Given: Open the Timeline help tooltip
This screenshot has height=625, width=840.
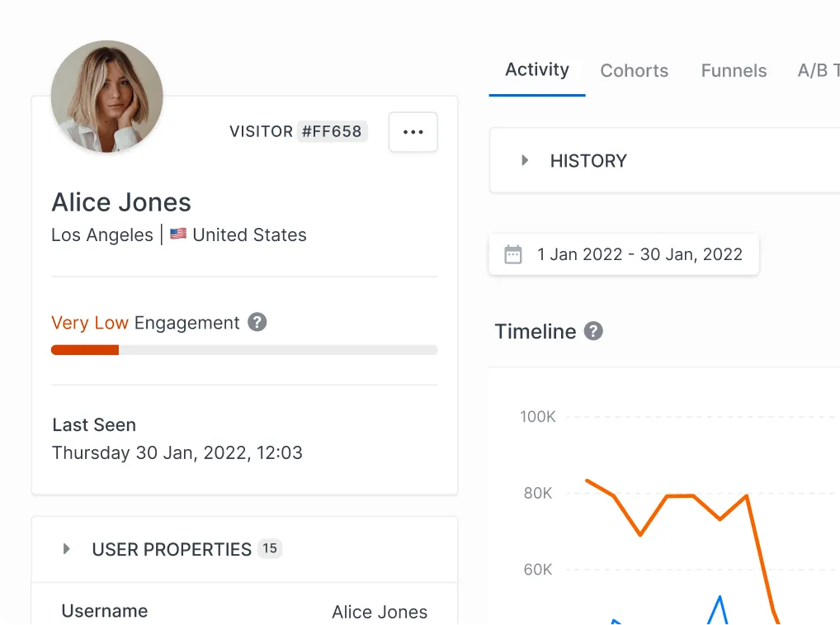Looking at the screenshot, I should tap(593, 331).
